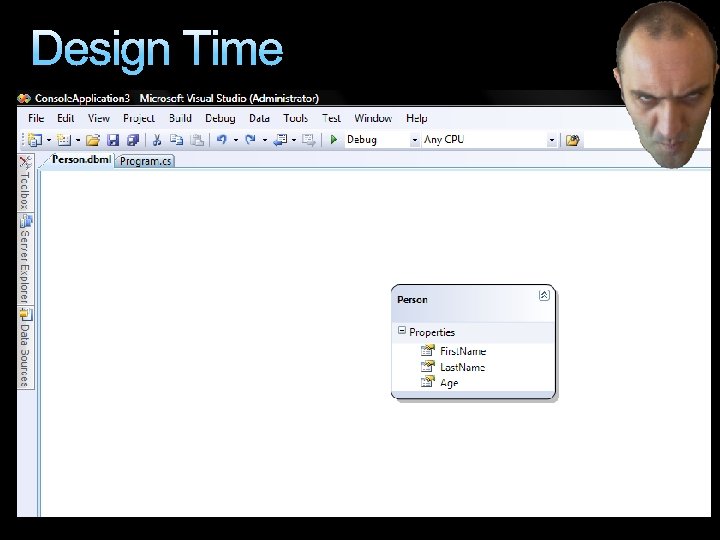Click the FirstName property icon
Image resolution: width=720 pixels, height=540 pixels.
pos(428,351)
